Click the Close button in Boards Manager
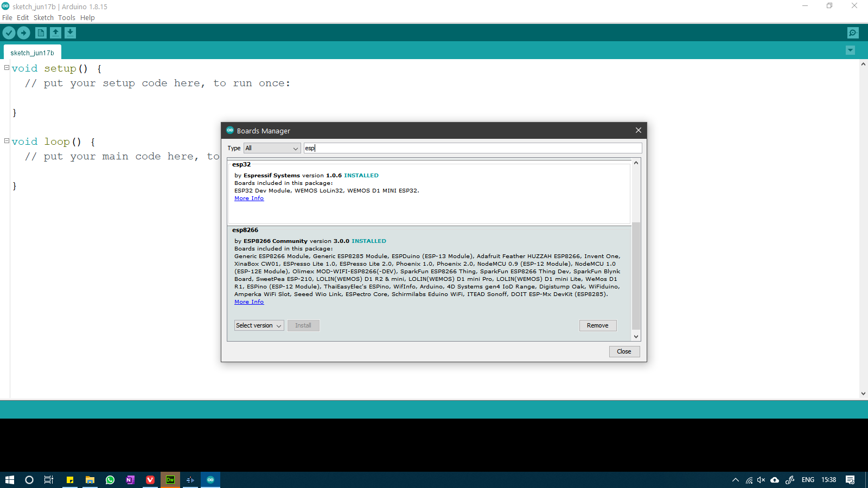 click(x=624, y=351)
